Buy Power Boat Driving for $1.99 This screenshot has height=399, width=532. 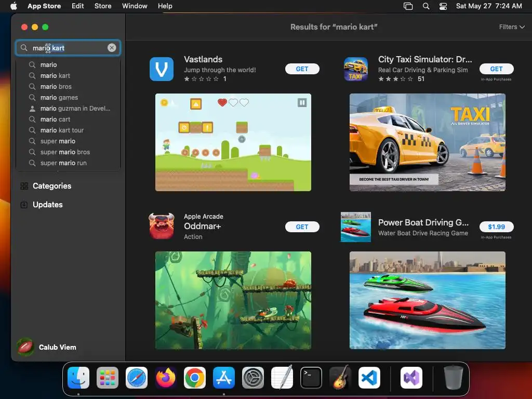click(496, 227)
